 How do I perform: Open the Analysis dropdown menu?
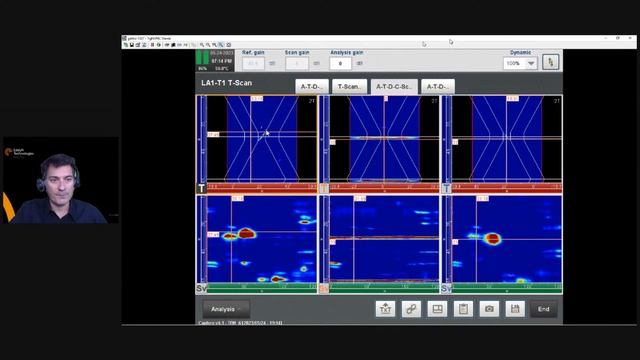tap(226, 309)
